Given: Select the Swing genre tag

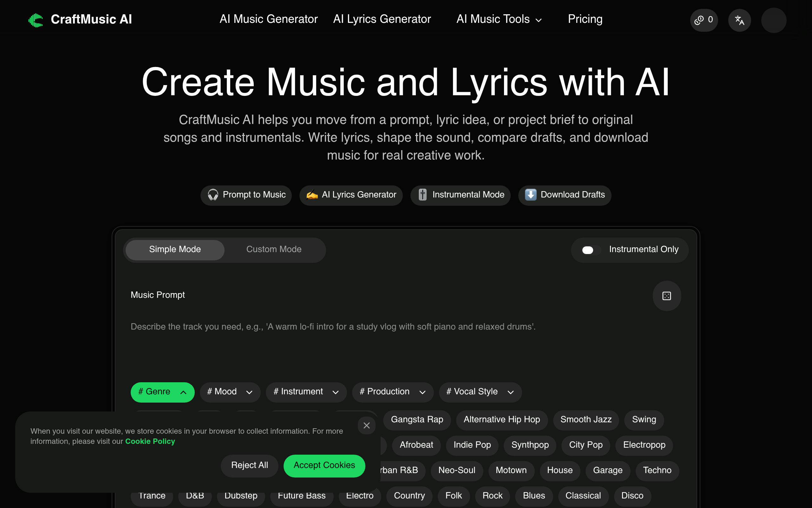Looking at the screenshot, I should click(x=644, y=420).
